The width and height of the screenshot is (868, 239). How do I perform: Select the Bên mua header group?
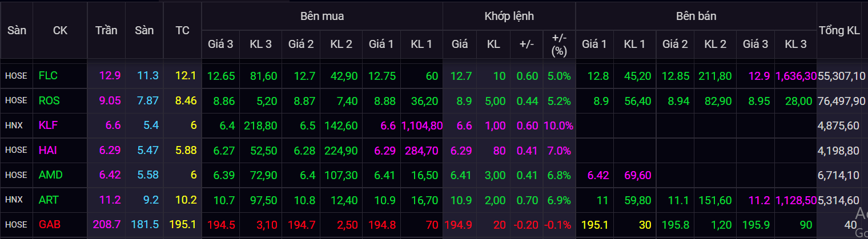(x=322, y=16)
